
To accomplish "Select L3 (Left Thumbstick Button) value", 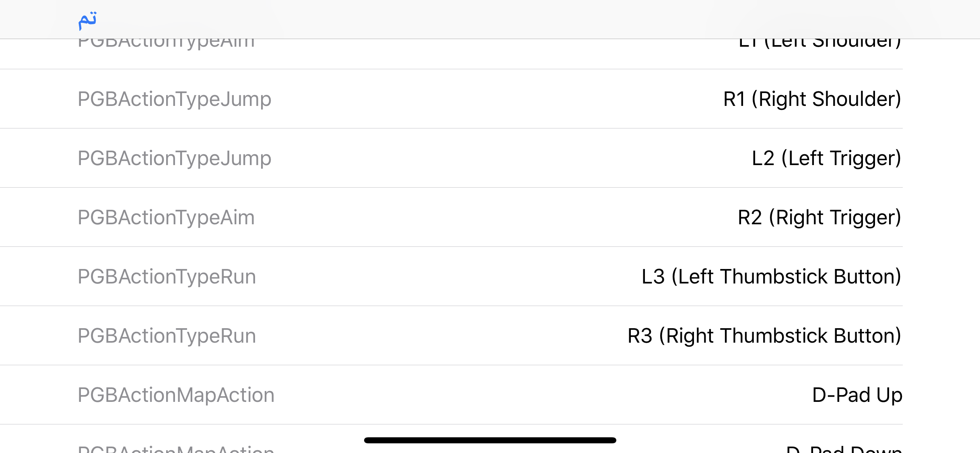I will [772, 277].
